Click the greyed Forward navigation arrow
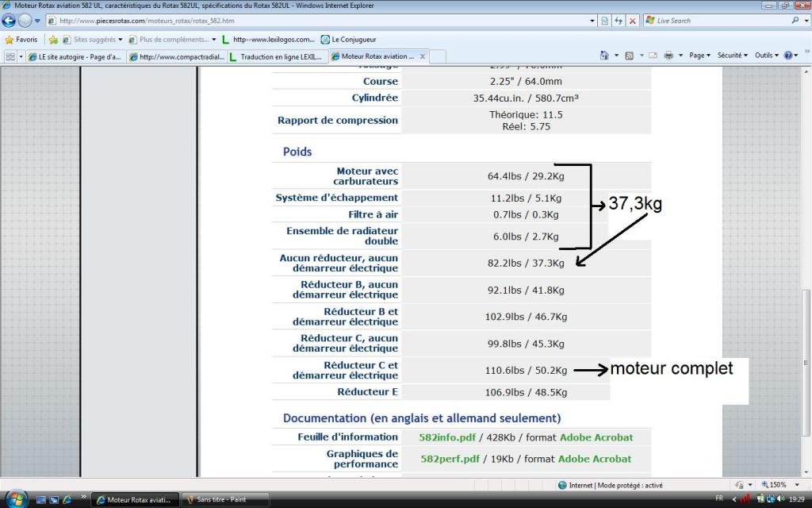 25,21
